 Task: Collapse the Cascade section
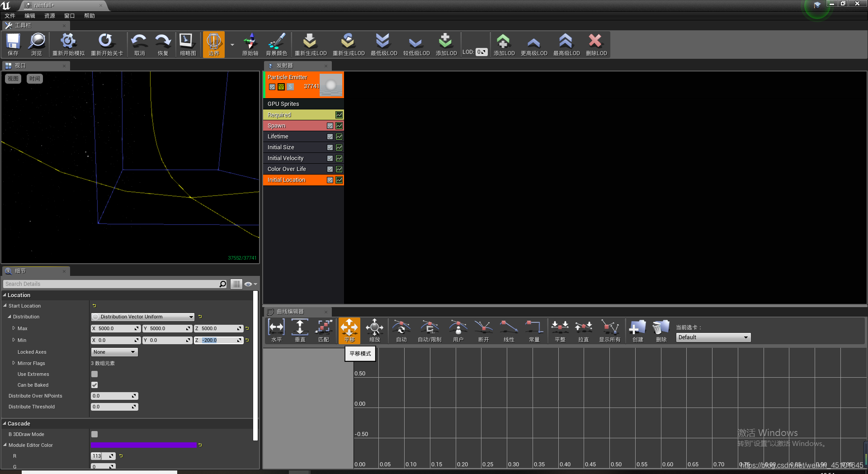[5, 423]
